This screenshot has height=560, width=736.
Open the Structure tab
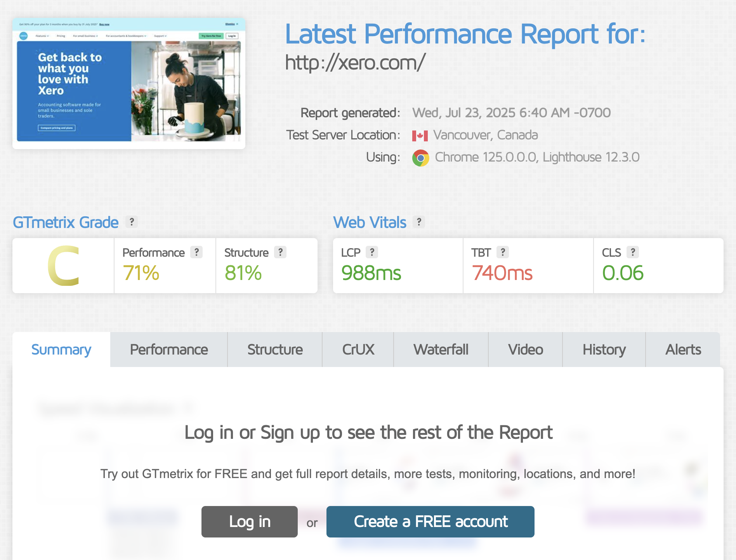[x=275, y=350]
